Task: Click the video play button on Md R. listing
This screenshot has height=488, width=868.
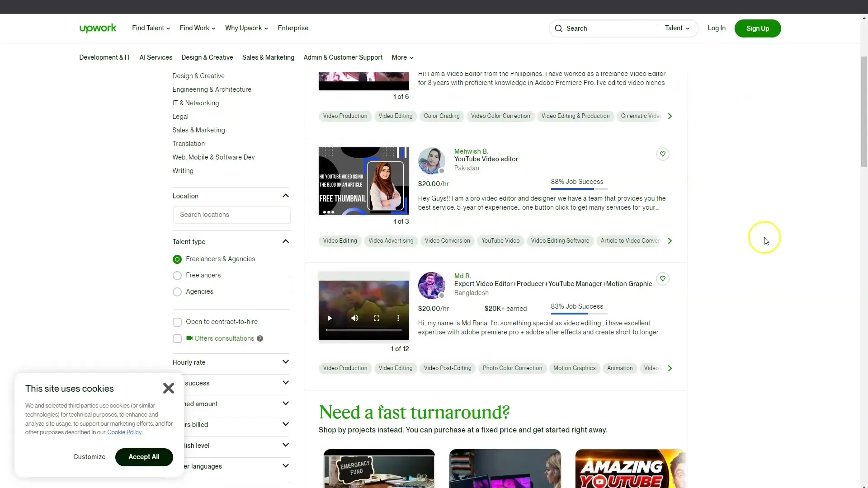Action: coord(330,318)
